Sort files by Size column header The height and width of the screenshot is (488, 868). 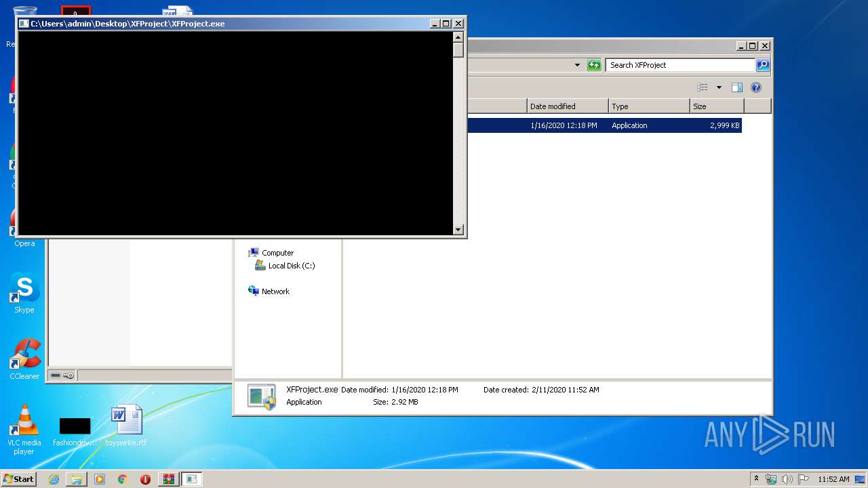[717, 106]
